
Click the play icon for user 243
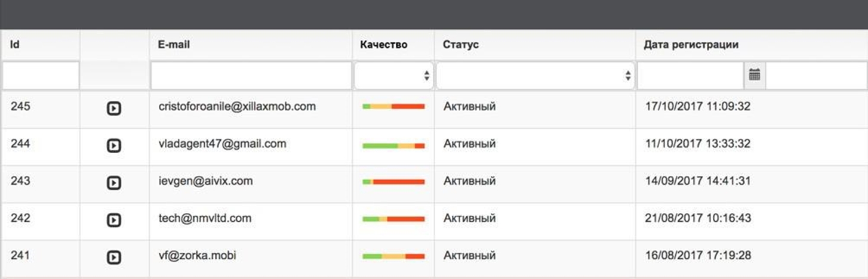point(113,183)
